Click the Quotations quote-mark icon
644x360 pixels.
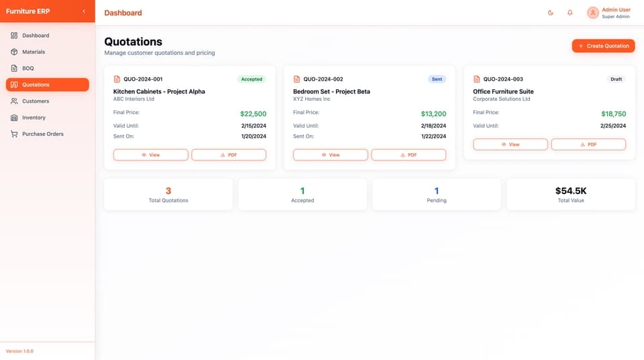coord(14,85)
